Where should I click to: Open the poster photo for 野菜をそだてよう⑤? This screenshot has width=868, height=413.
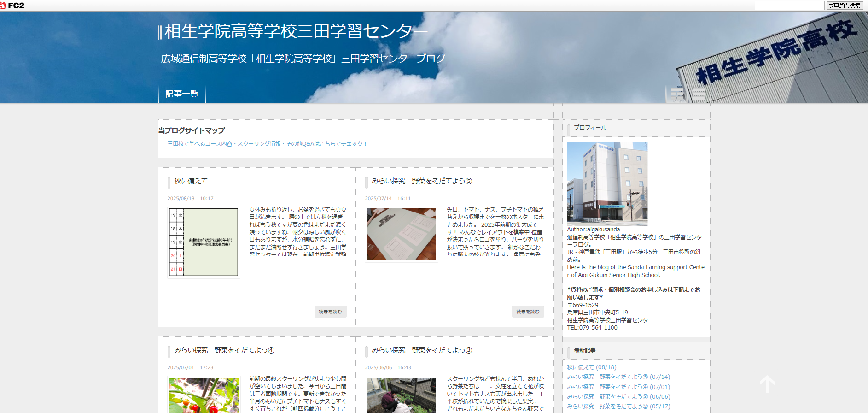(401, 234)
